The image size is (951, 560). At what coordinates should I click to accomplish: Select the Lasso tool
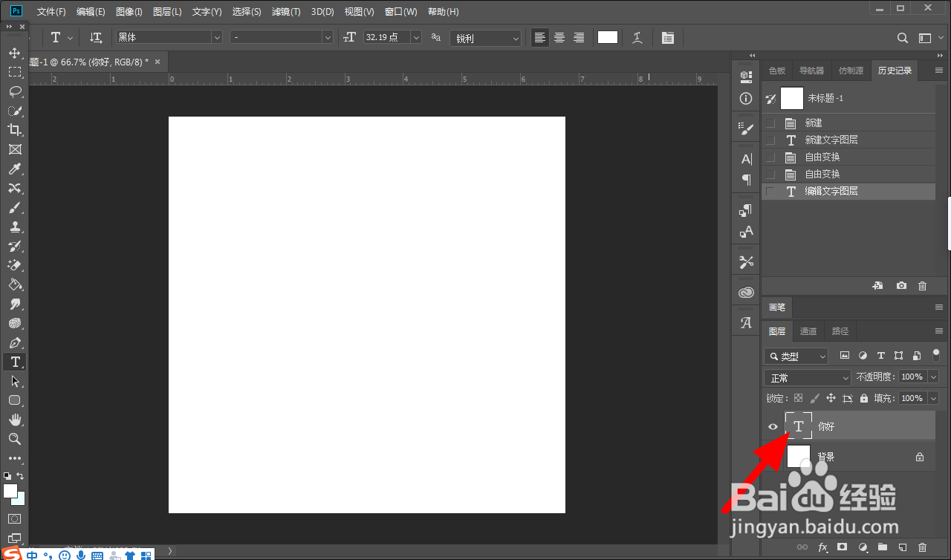(x=14, y=91)
